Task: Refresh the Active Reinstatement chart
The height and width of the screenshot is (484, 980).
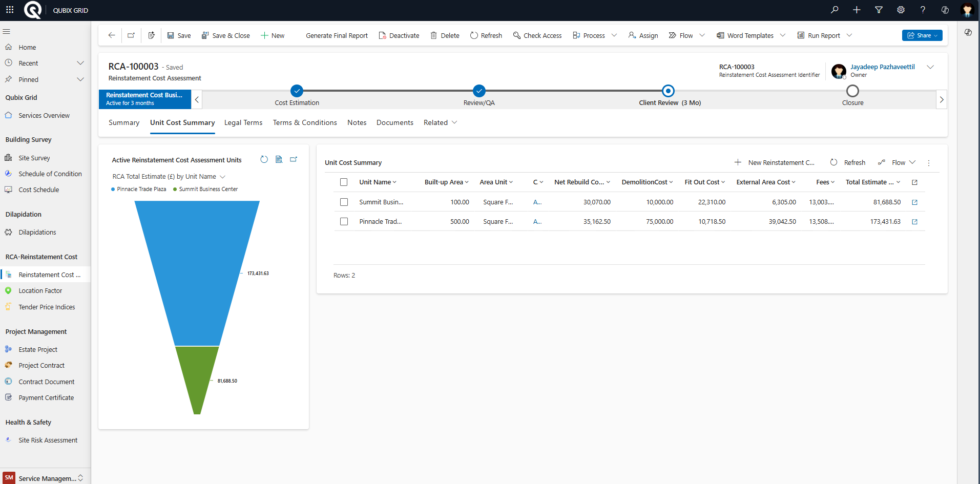Action: coord(264,159)
